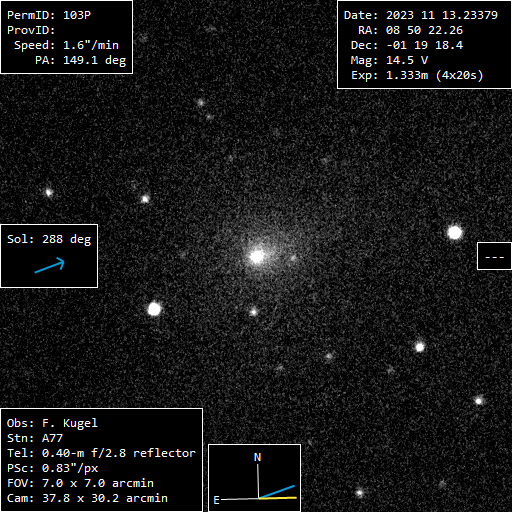Select the PermID 103P text
Screen dimensions: 512x512
[x=49, y=15]
